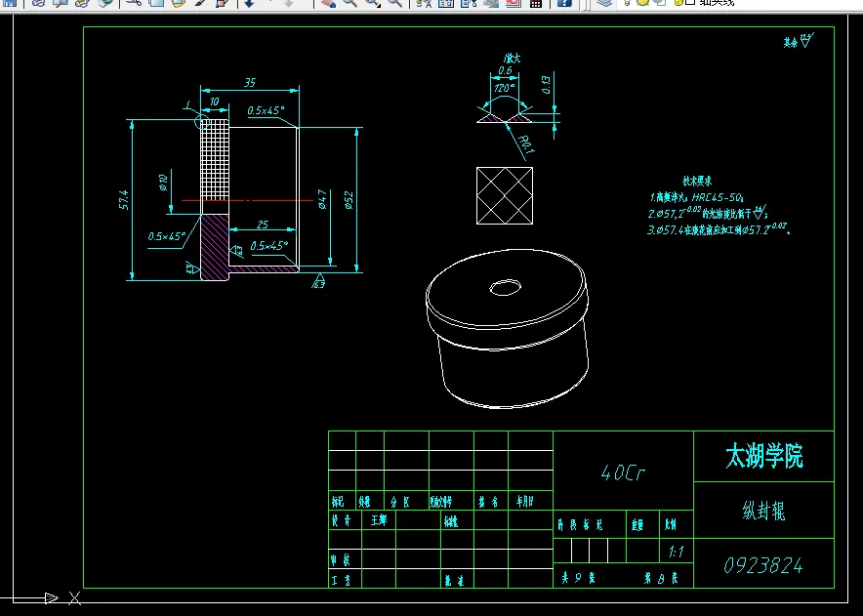
Task: Click the Copy icon next to the scissors
Action: [157, 3]
